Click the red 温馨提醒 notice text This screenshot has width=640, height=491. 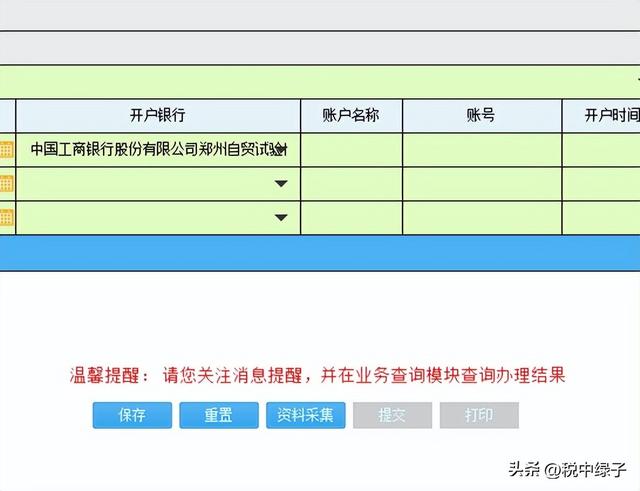click(317, 375)
